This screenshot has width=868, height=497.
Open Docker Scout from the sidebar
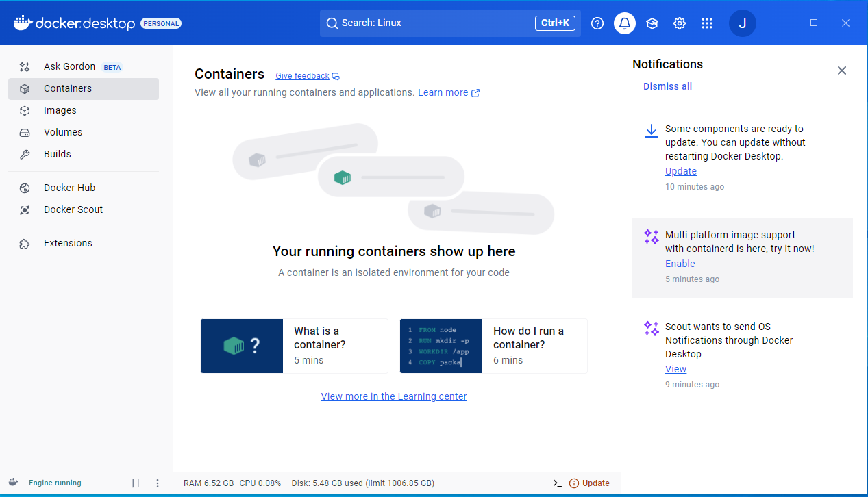click(84, 209)
